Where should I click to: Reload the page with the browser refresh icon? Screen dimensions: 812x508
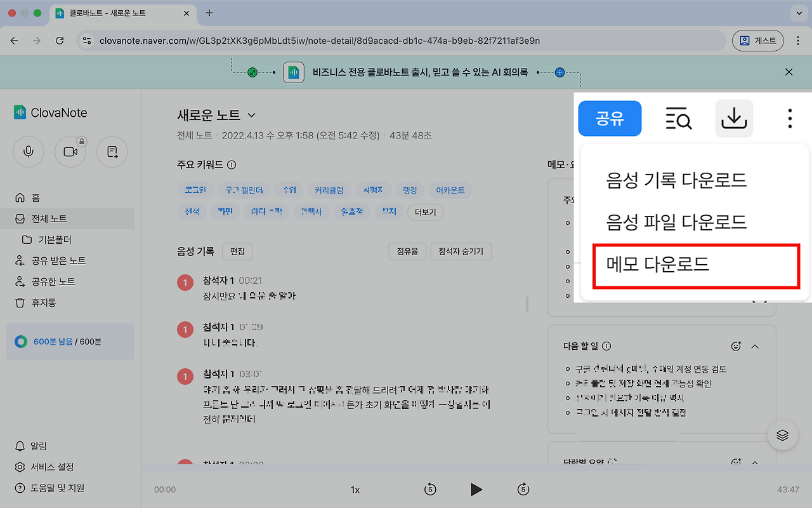60,41
